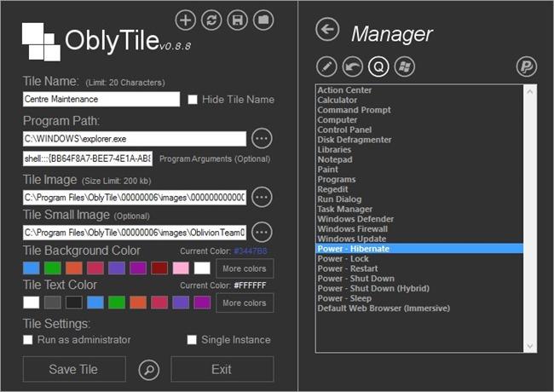The width and height of the screenshot is (554, 392).
Task: Choose the gray text color swatch
Action: click(53, 303)
